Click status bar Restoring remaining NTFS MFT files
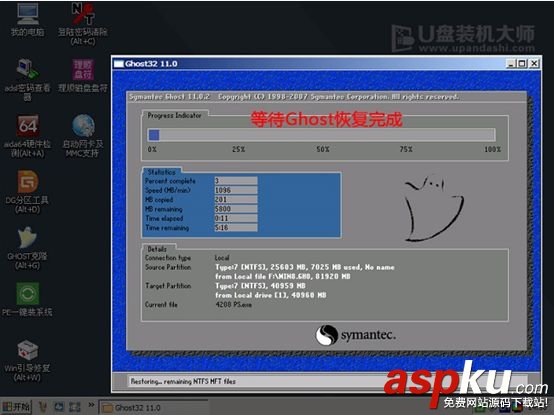Screen dimensions: 554x415 pos(183,381)
